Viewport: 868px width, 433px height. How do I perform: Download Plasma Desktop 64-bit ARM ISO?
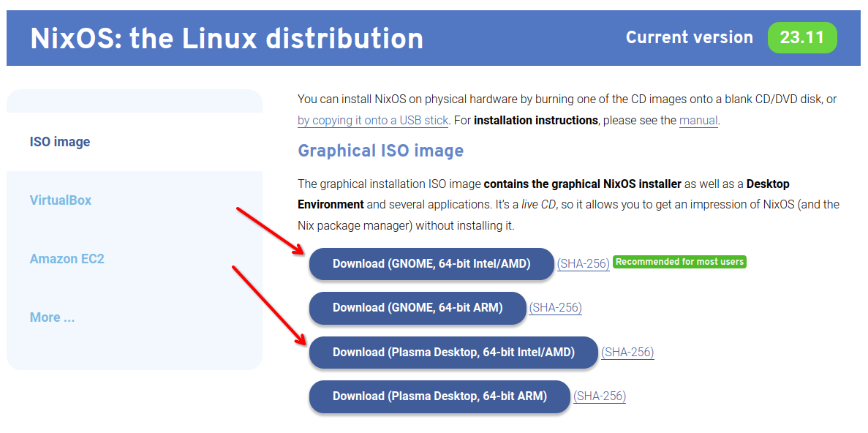coord(439,396)
